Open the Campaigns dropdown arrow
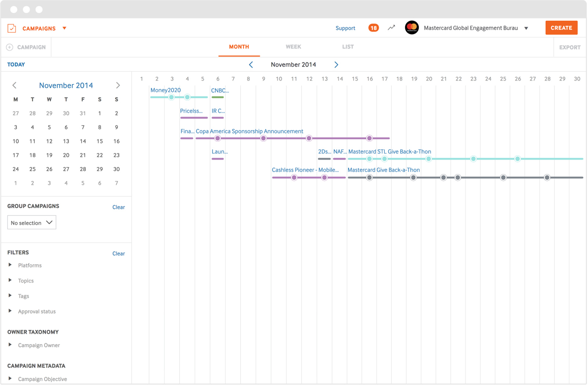 (64, 28)
